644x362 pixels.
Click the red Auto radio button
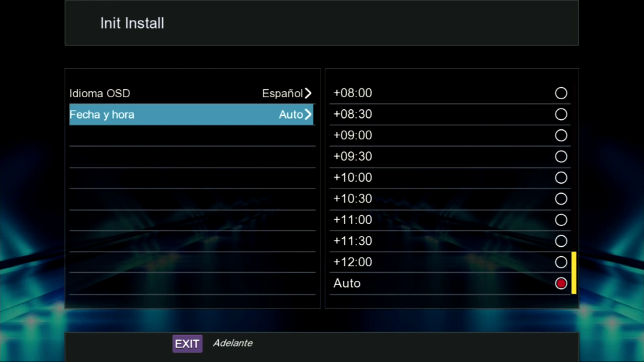click(x=561, y=283)
